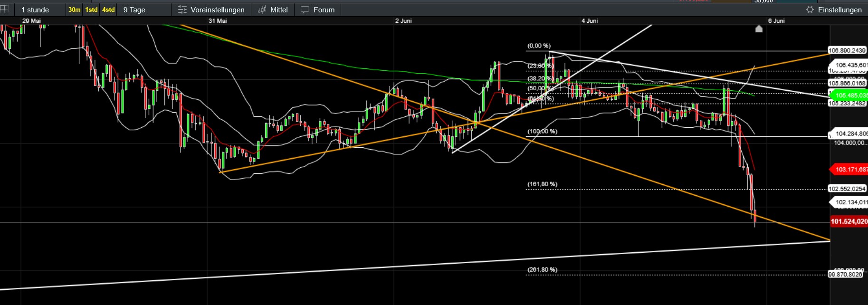This screenshot has width=868, height=305.
Task: Click the '31 Mai' date label
Action: (x=218, y=21)
